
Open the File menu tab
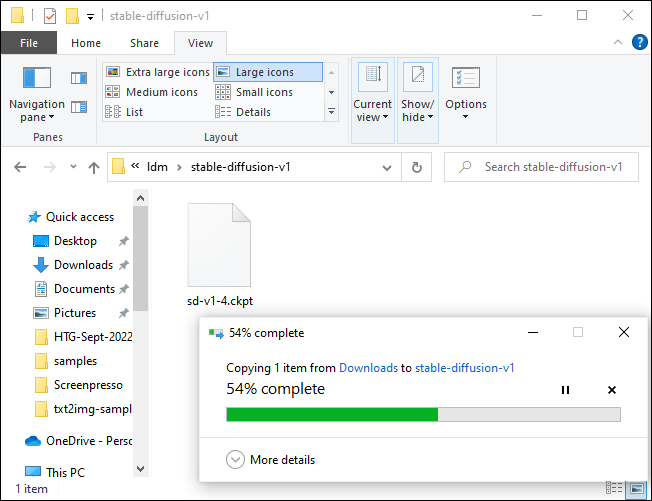click(29, 43)
